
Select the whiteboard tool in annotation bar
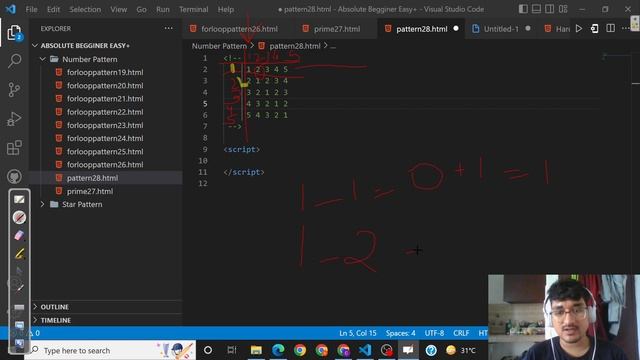19,199
